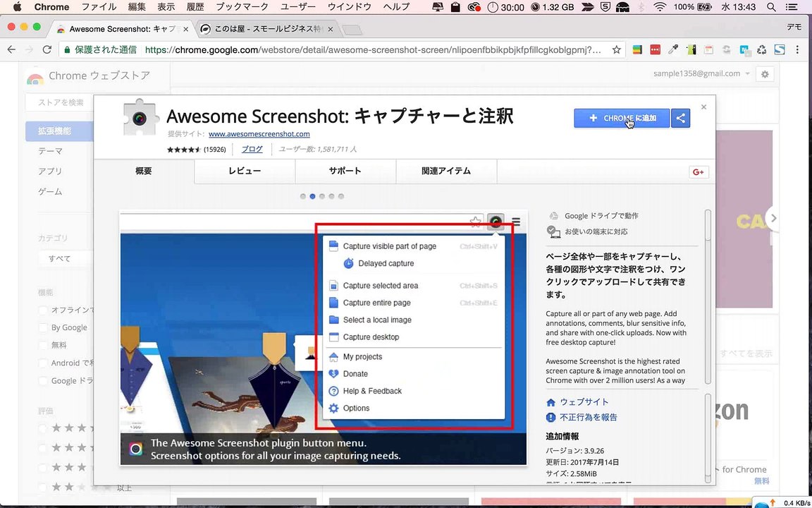Open the ブログ link
812x508 pixels.
tap(252, 150)
